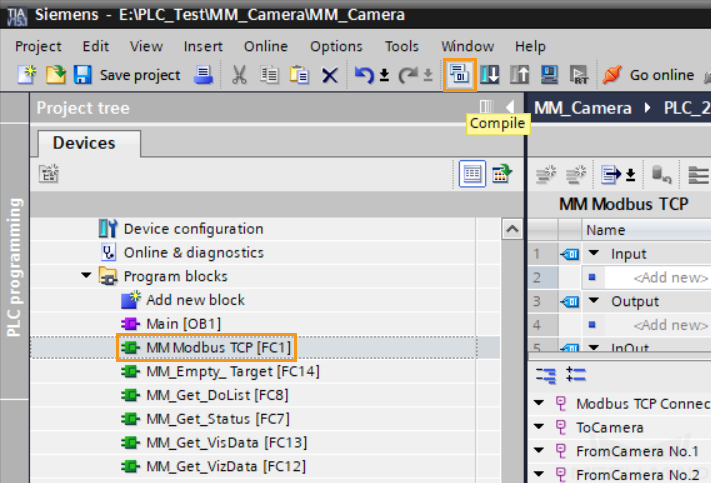This screenshot has width=711, height=483.
Task: Select MM_Empty_Target [FC14] block
Action: click(220, 371)
